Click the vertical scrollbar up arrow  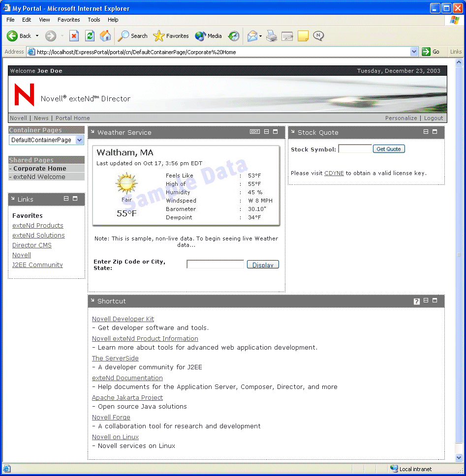coord(459,62)
